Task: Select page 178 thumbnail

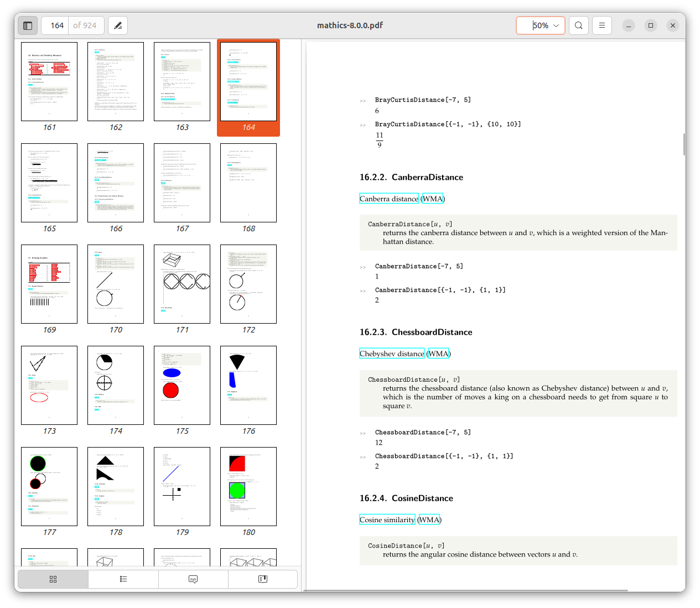Action: point(116,487)
